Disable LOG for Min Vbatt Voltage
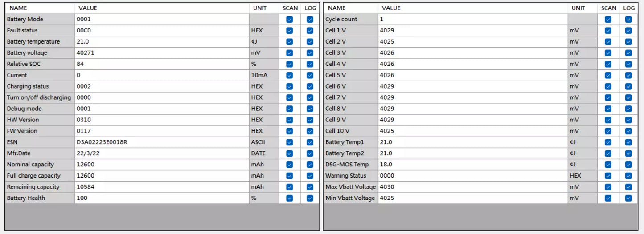Viewport: 644px width, 234px height. coord(628,198)
